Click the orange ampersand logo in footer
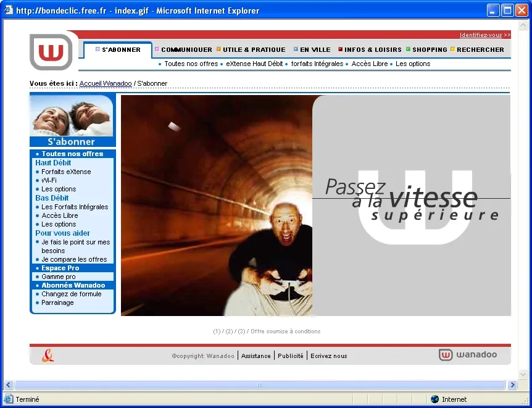This screenshot has width=532, height=408. [48, 356]
